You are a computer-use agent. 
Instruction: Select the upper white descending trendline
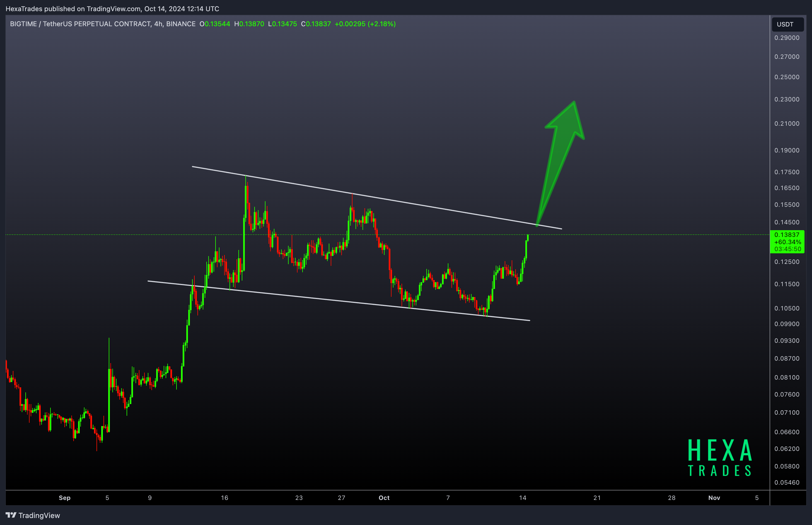[377, 198]
